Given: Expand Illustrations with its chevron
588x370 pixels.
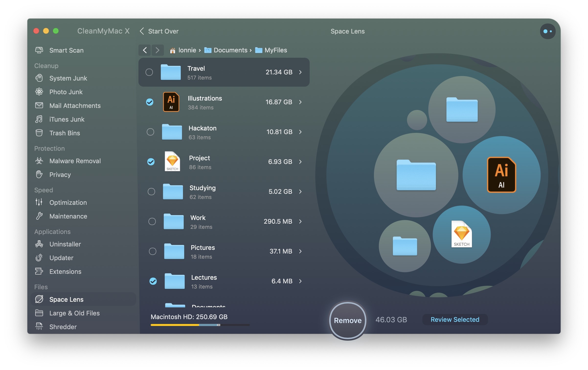Looking at the screenshot, I should 300,102.
